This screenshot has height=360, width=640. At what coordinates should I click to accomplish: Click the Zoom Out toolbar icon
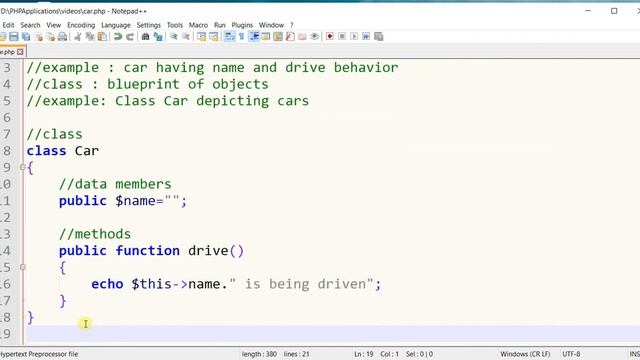pyautogui.click(x=186, y=37)
